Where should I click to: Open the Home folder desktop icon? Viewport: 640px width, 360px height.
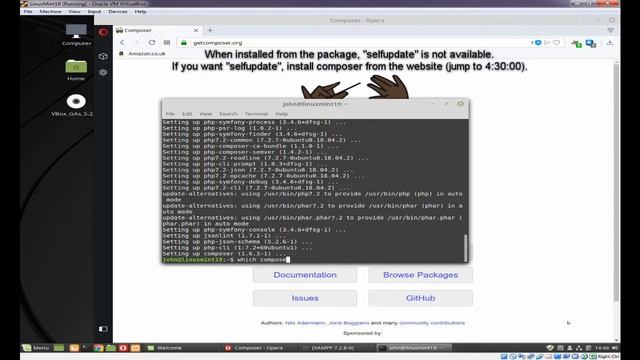[76, 70]
